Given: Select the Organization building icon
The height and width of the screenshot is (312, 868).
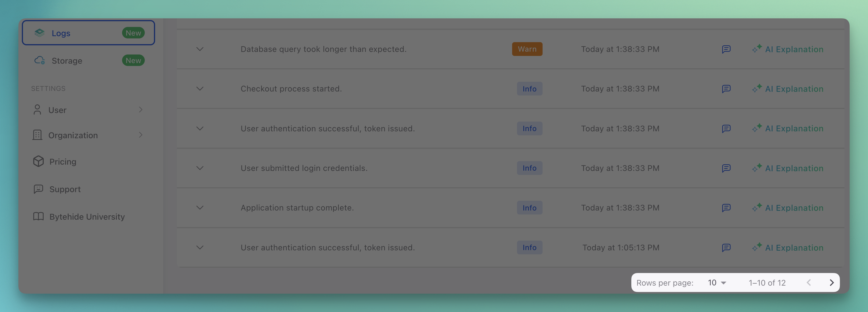Looking at the screenshot, I should point(37,135).
